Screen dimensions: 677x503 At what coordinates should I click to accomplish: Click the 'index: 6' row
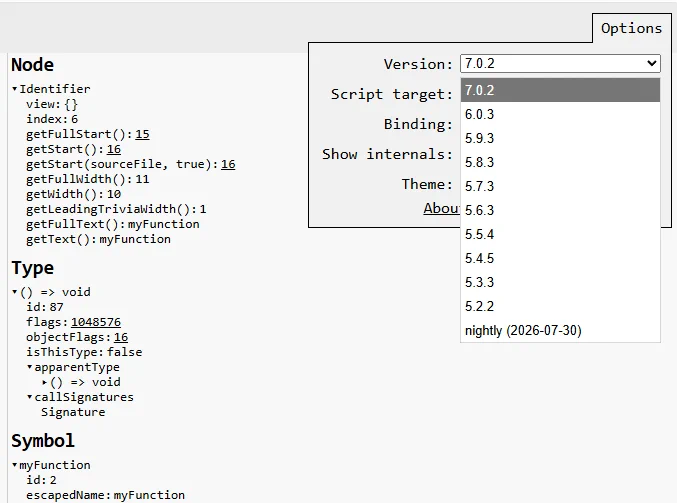point(52,119)
